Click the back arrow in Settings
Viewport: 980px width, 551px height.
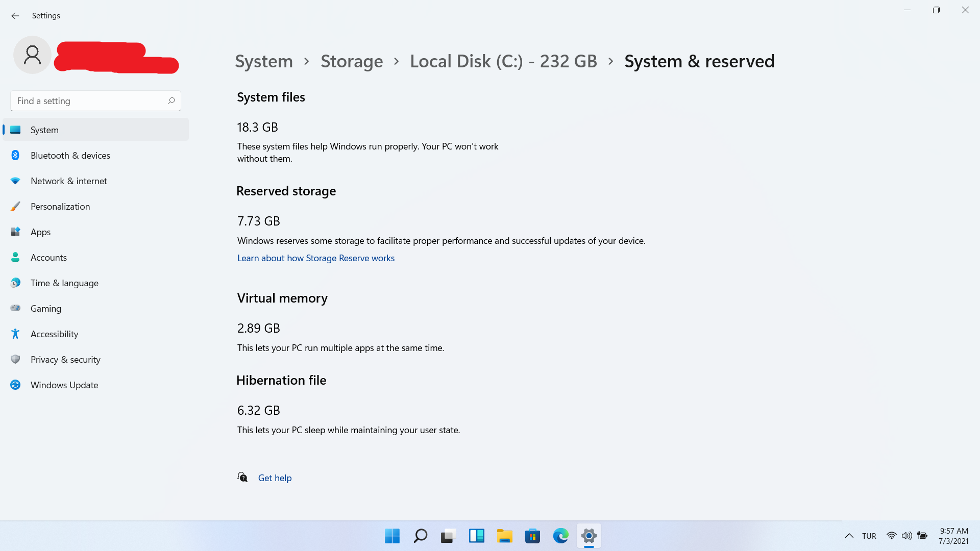tap(15, 16)
